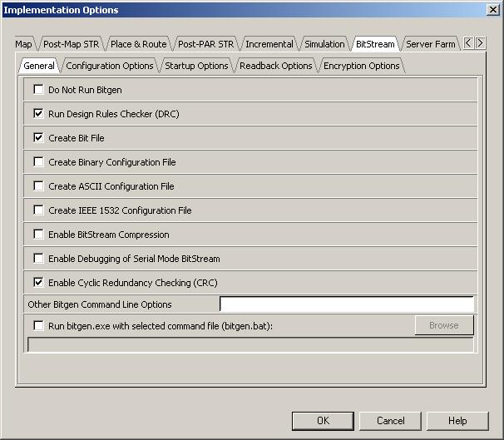Uncheck Run Design Rules Checker (DRC)
The height and width of the screenshot is (440, 504).
38,113
